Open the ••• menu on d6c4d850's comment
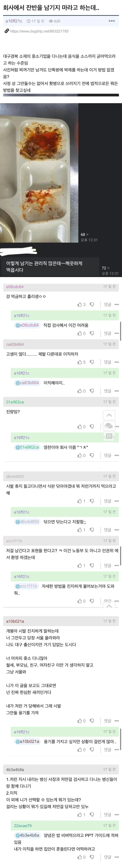The height and width of the screenshot is (868, 122). click(117, 501)
